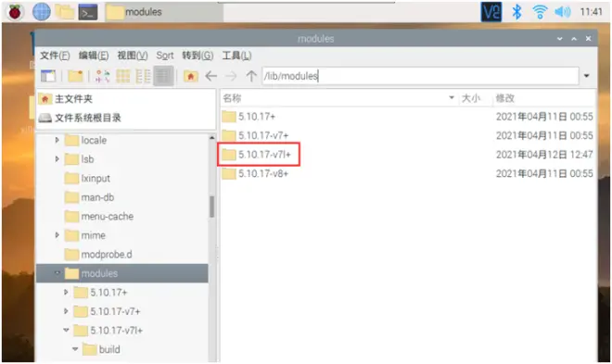Select the 5.10.17-v7l+ folder in file list
This screenshot has width=612, height=364.
(x=256, y=155)
